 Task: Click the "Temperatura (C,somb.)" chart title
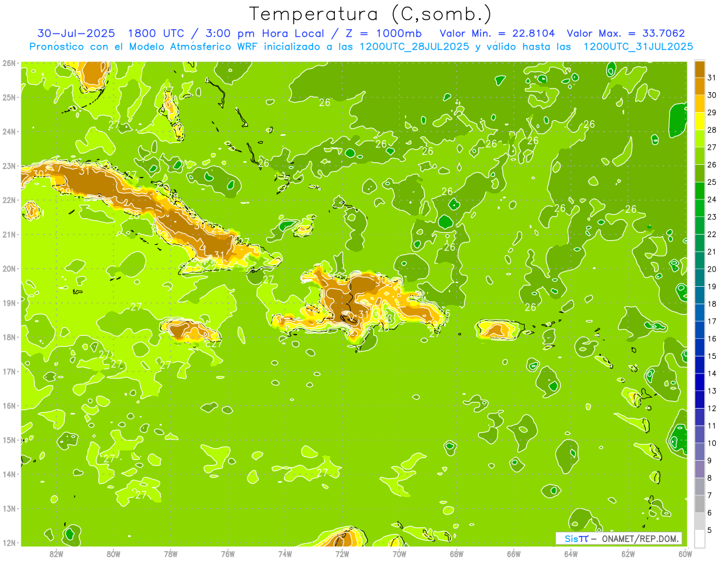[x=371, y=14]
